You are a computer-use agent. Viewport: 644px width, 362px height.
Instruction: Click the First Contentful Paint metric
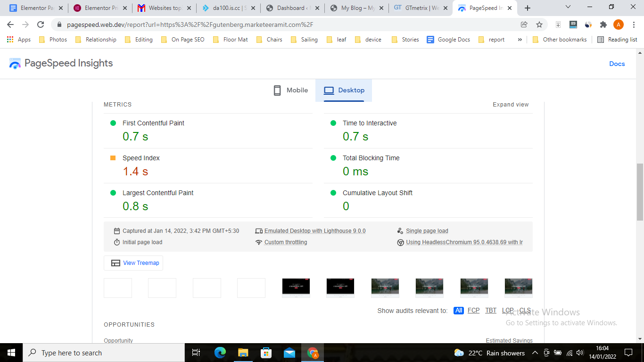[x=153, y=123]
